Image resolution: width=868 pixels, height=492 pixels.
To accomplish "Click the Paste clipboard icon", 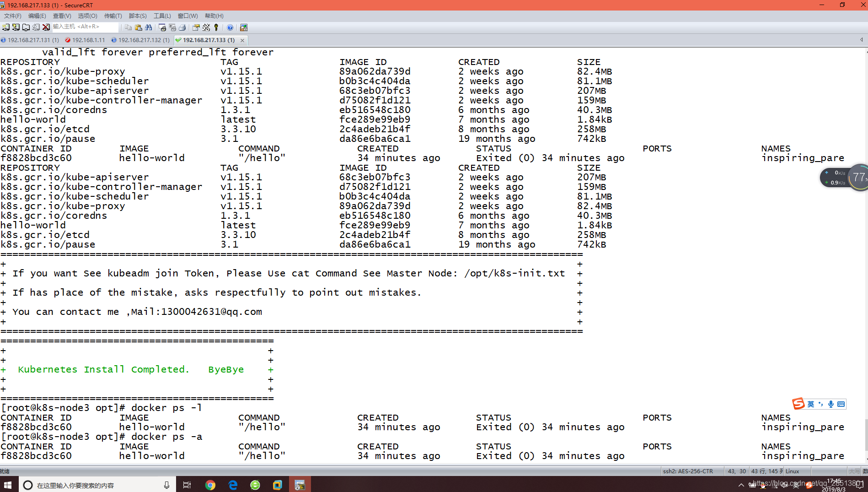I will [139, 27].
